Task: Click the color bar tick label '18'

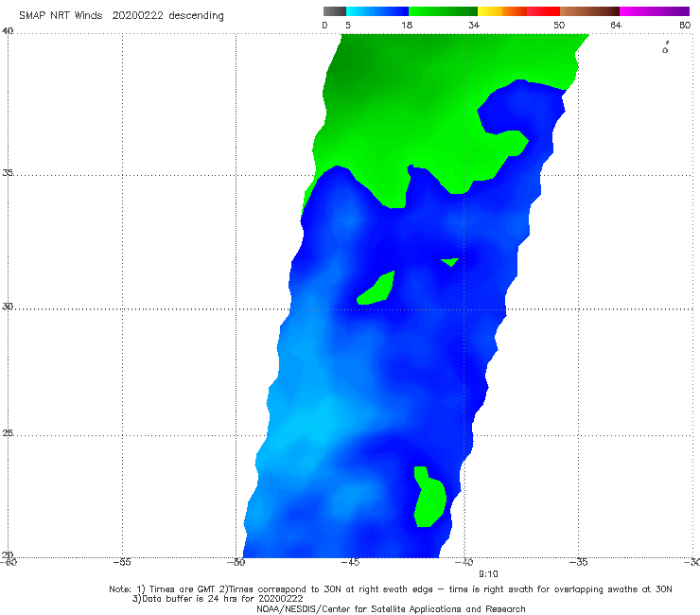Action: (x=407, y=25)
